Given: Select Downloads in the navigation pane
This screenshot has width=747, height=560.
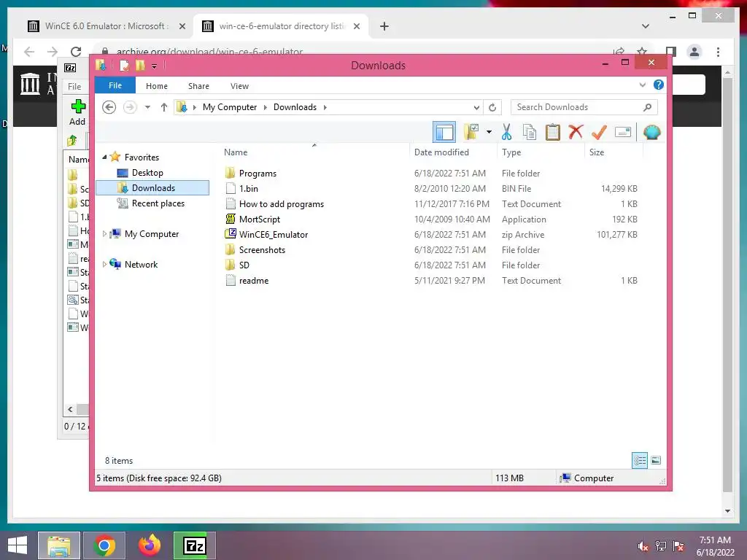Looking at the screenshot, I should tap(153, 187).
